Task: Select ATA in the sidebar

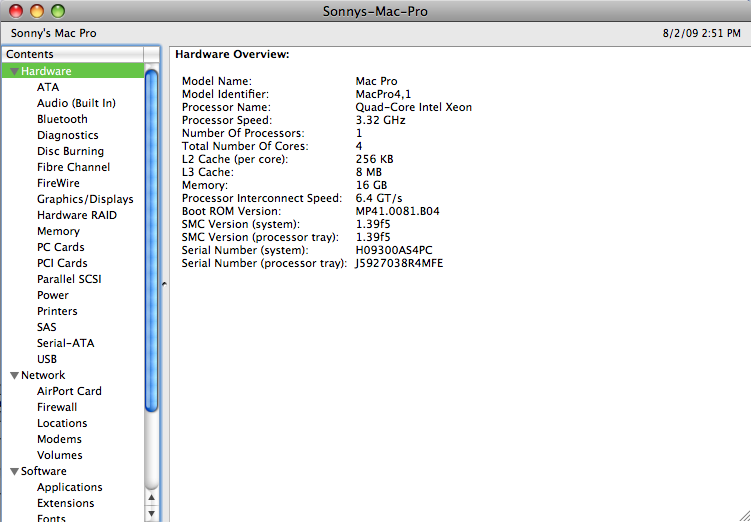Action: tap(48, 87)
